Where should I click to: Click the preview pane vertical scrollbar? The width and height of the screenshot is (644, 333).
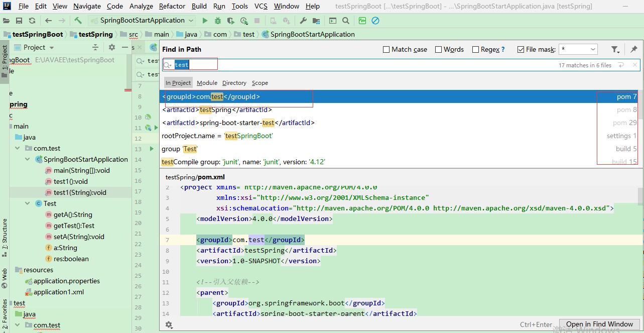(x=640, y=197)
